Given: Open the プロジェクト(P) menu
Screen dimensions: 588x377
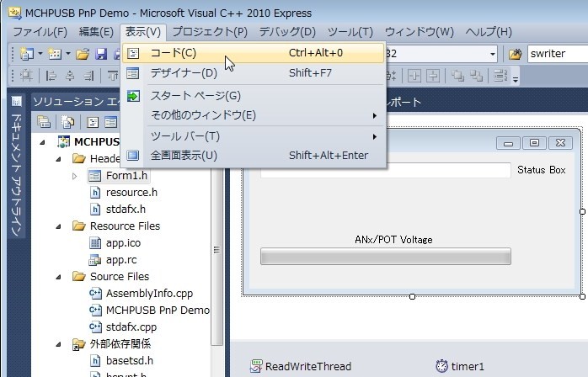Looking at the screenshot, I should tap(210, 32).
